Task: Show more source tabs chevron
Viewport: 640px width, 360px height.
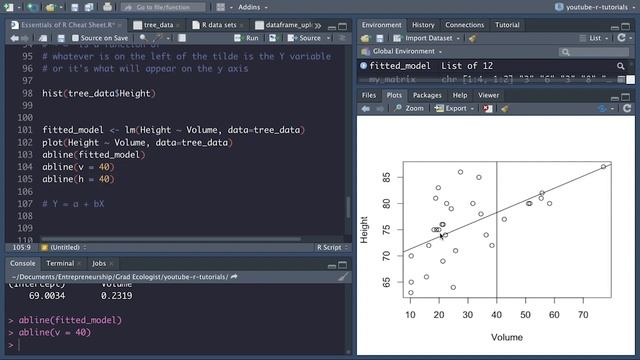Action: point(318,25)
